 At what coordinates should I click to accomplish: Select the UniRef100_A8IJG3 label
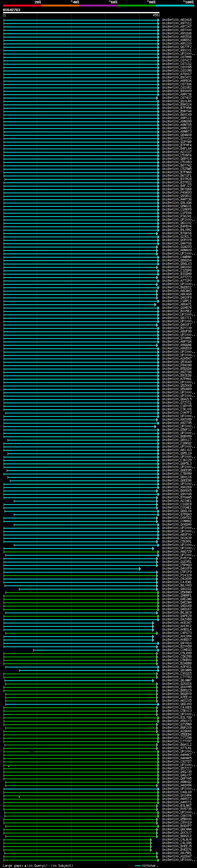pos(177,450)
